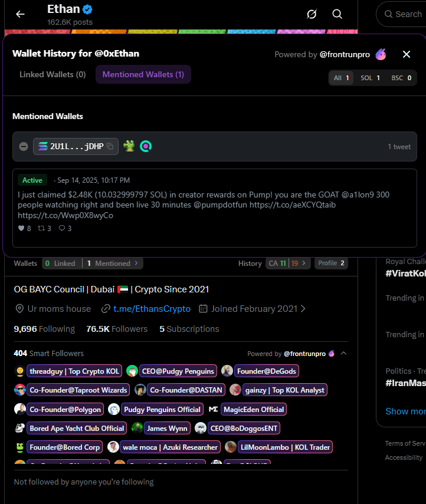
Task: Open the Profile 2 history pill
Action: click(331, 263)
